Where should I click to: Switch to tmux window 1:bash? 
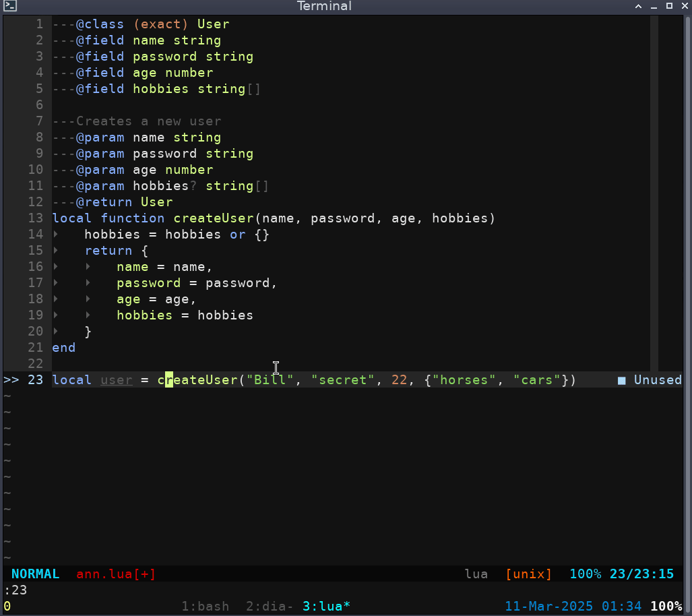coord(206,607)
